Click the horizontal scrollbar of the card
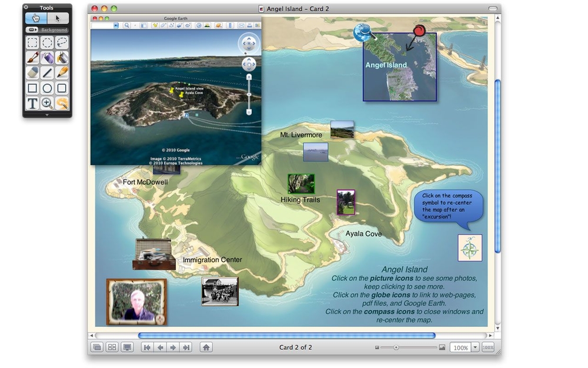Image resolution: width=588 pixels, height=368 pixels. click(287, 336)
